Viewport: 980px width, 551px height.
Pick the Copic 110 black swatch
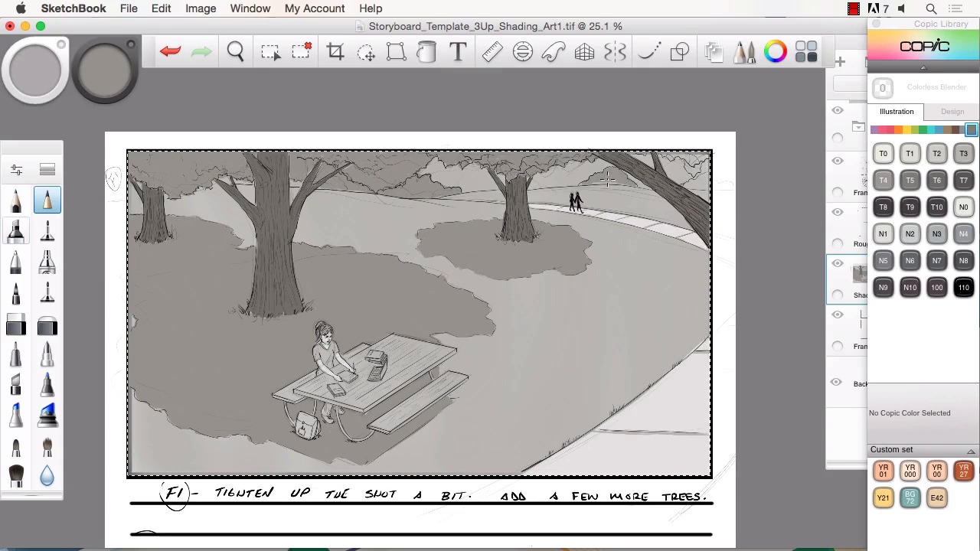coord(963,288)
